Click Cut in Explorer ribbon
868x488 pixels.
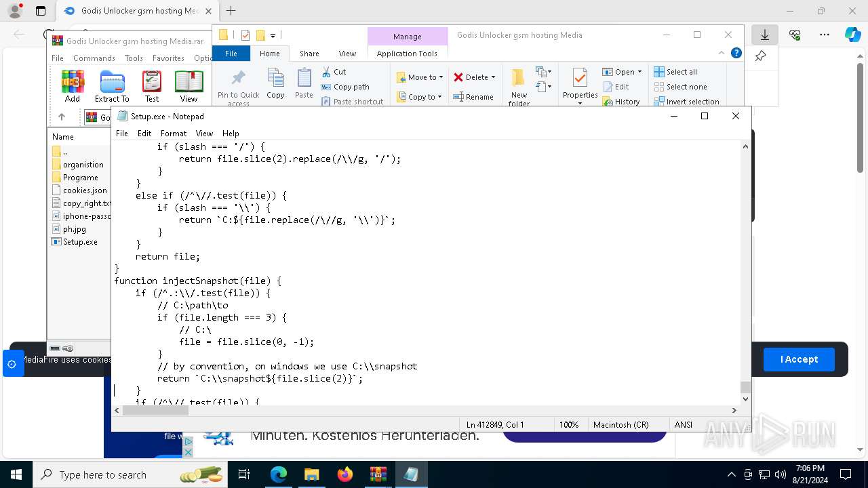334,72
